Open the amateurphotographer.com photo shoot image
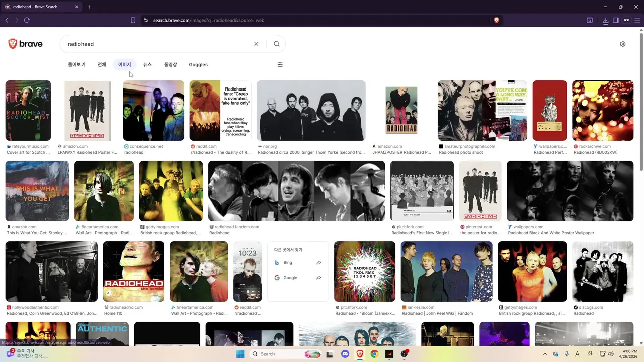The image size is (644, 362). [482, 111]
